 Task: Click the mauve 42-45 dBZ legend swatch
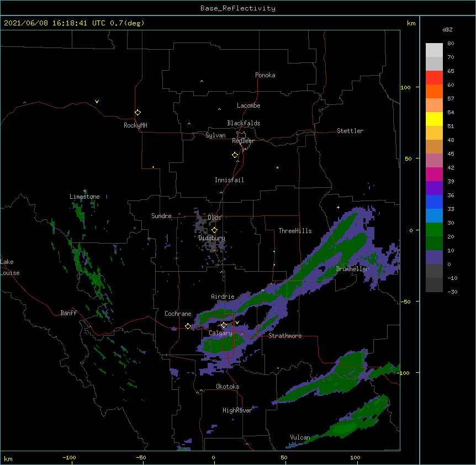click(x=434, y=160)
